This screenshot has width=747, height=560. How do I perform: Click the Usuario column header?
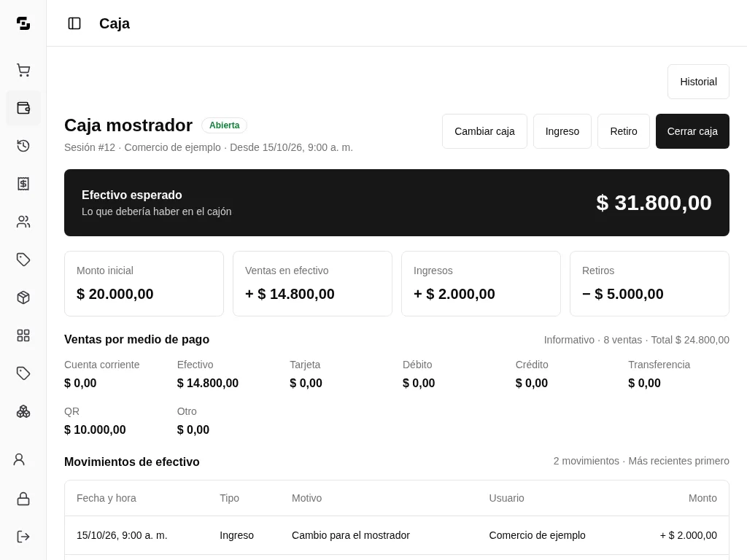[x=506, y=498]
